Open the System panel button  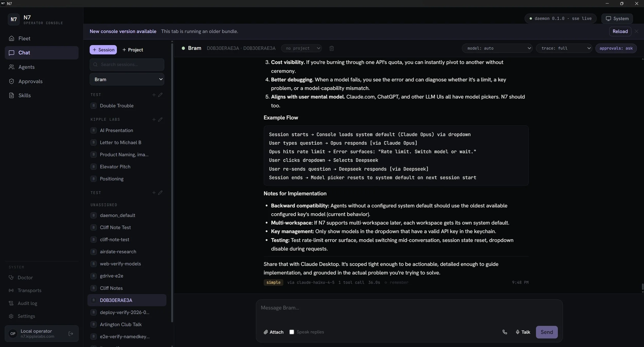617,19
